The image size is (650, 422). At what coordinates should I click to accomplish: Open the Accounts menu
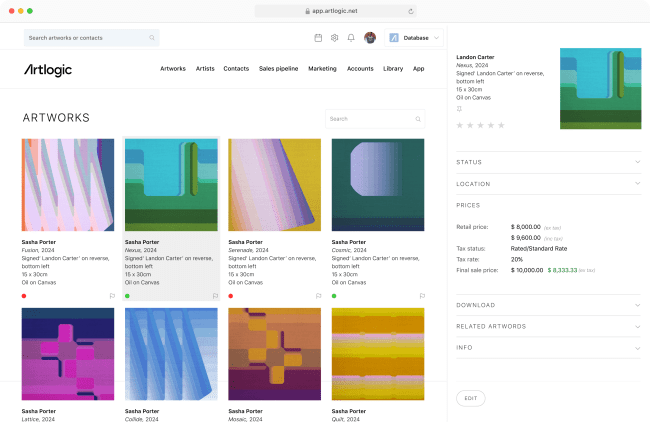(x=360, y=69)
